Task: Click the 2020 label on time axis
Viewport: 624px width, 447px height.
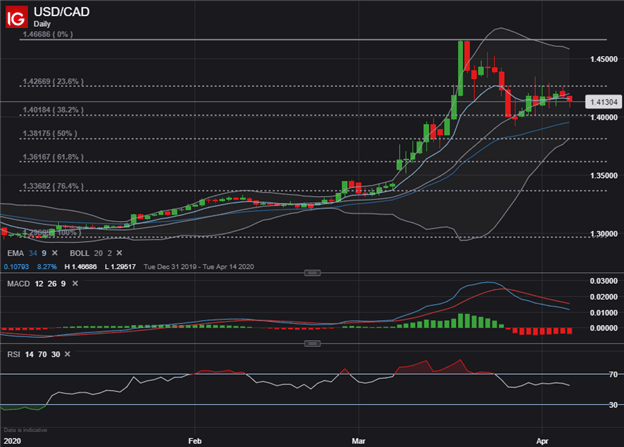Action: click(12, 441)
